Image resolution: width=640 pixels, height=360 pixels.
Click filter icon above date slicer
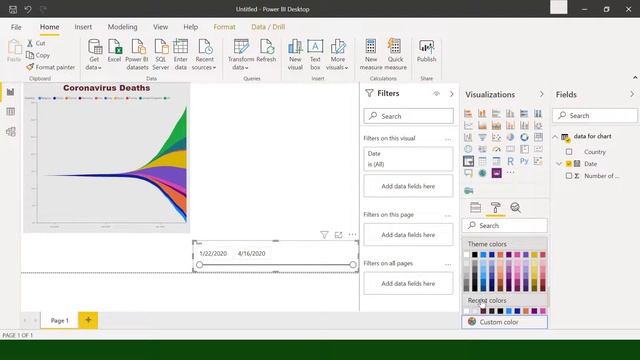click(x=324, y=235)
